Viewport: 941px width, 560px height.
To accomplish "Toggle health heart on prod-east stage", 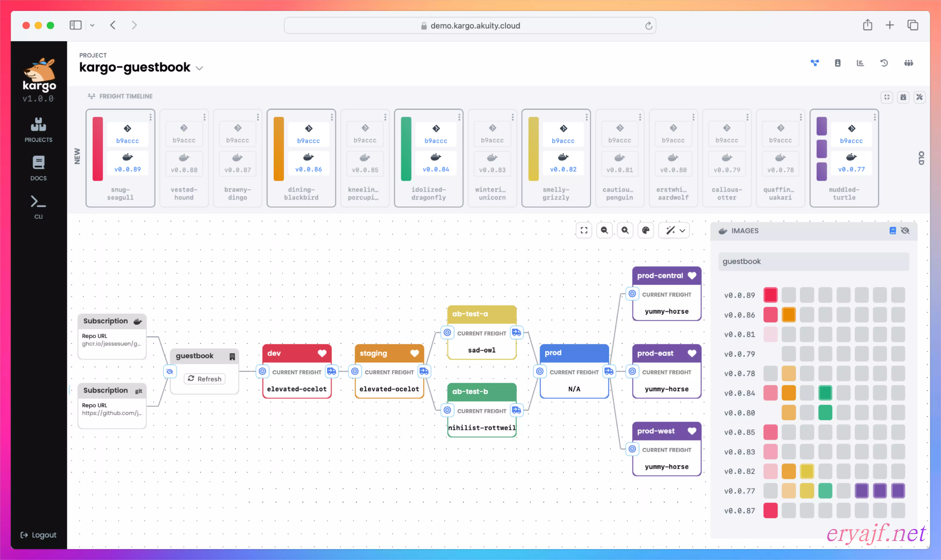I will (x=692, y=353).
